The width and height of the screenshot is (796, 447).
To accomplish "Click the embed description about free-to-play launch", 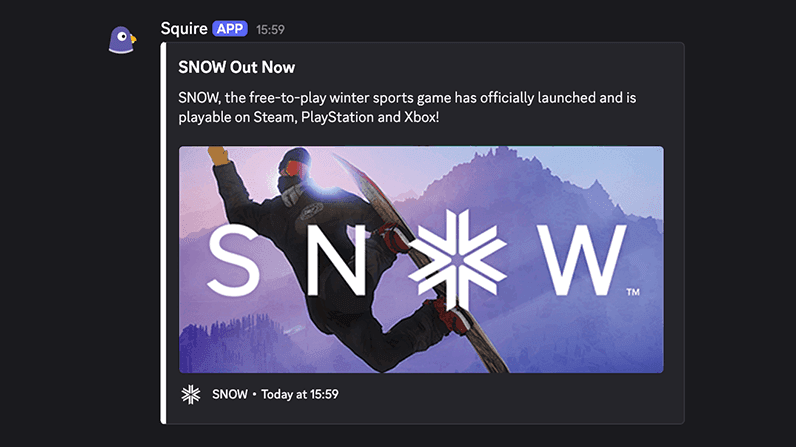I will [x=407, y=107].
